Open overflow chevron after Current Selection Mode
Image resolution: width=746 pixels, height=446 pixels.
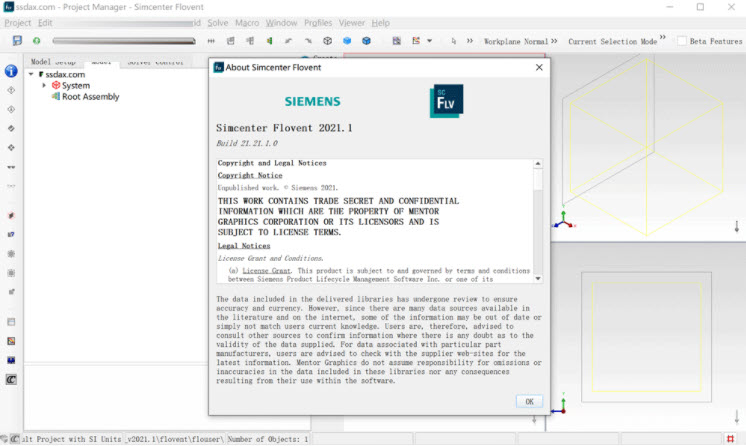pyautogui.click(x=663, y=37)
